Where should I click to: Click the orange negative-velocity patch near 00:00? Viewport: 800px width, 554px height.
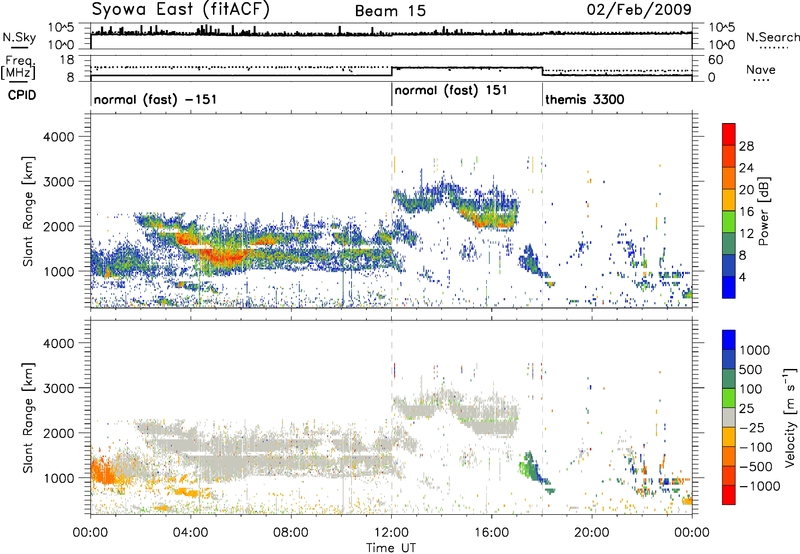click(x=104, y=470)
